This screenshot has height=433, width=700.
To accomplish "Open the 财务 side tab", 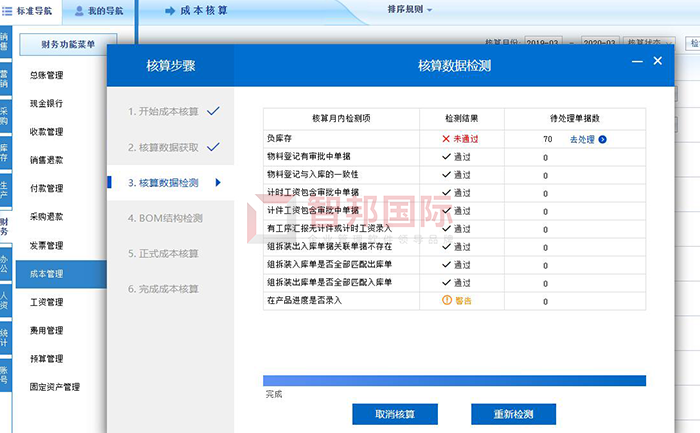I will (x=5, y=227).
